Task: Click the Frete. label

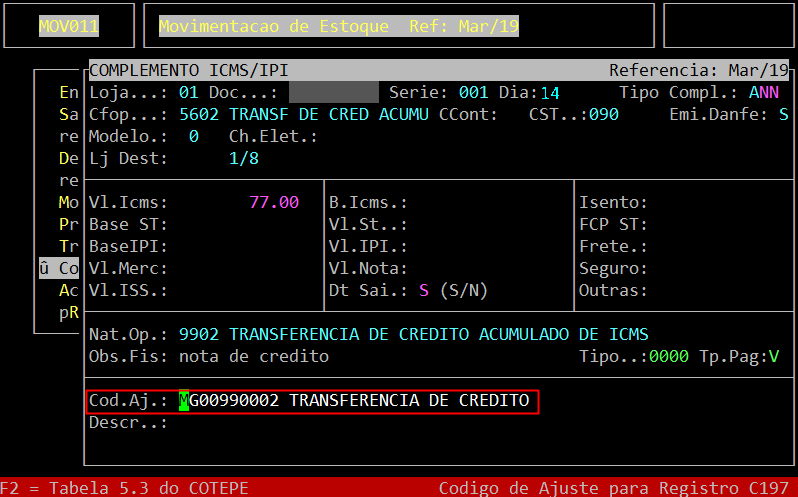Action: (613, 246)
